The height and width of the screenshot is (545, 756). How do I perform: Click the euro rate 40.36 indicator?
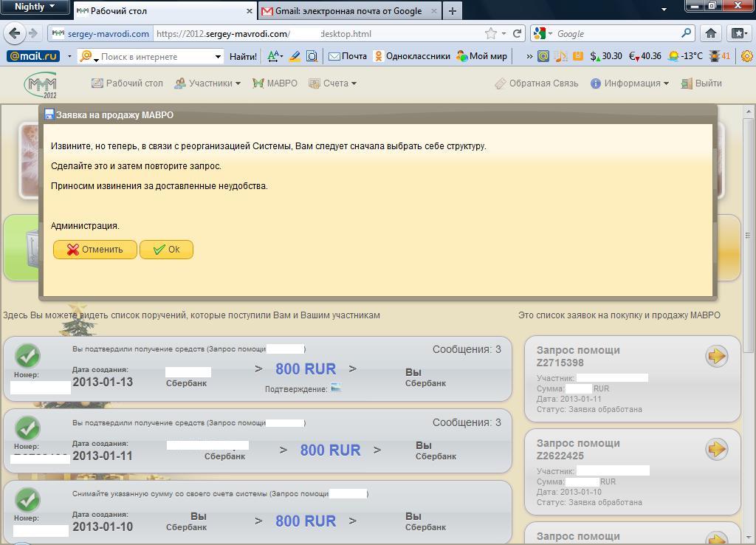click(645, 56)
